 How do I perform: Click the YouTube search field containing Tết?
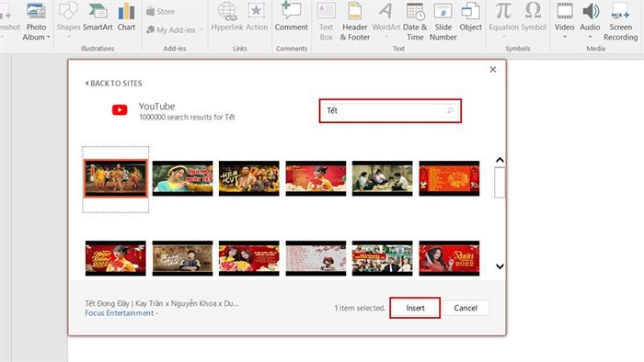tap(390, 110)
